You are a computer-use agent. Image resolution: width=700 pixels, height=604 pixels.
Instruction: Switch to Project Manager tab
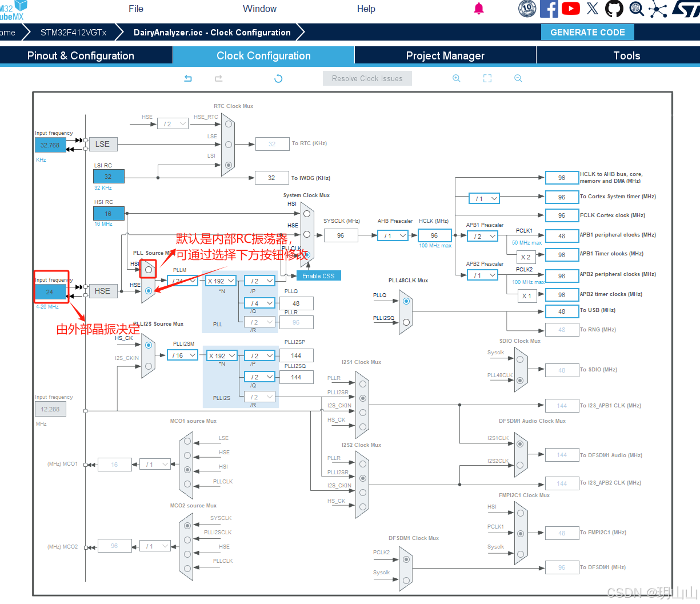pyautogui.click(x=445, y=55)
